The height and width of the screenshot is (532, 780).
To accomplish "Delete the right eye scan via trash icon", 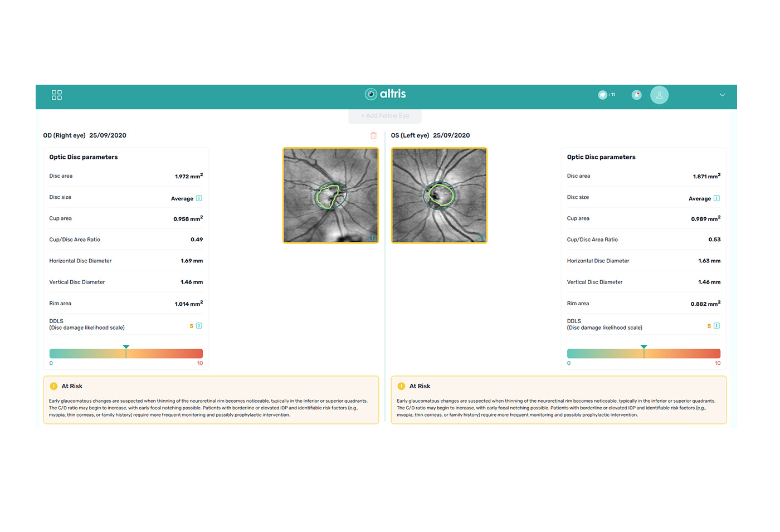I will [373, 135].
